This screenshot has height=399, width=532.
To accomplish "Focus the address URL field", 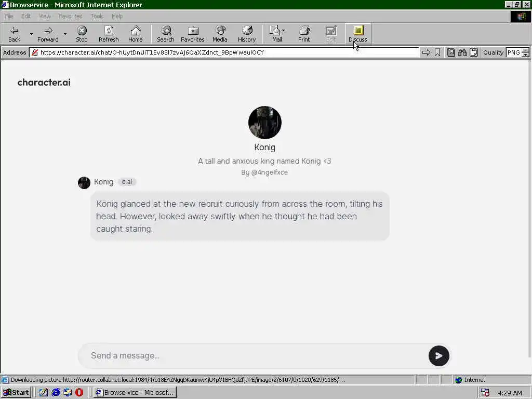I will pos(224,52).
